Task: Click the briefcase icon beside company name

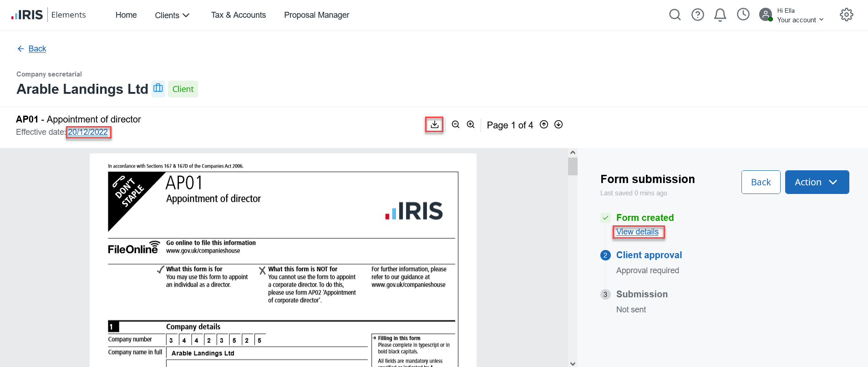Action: coord(158,88)
